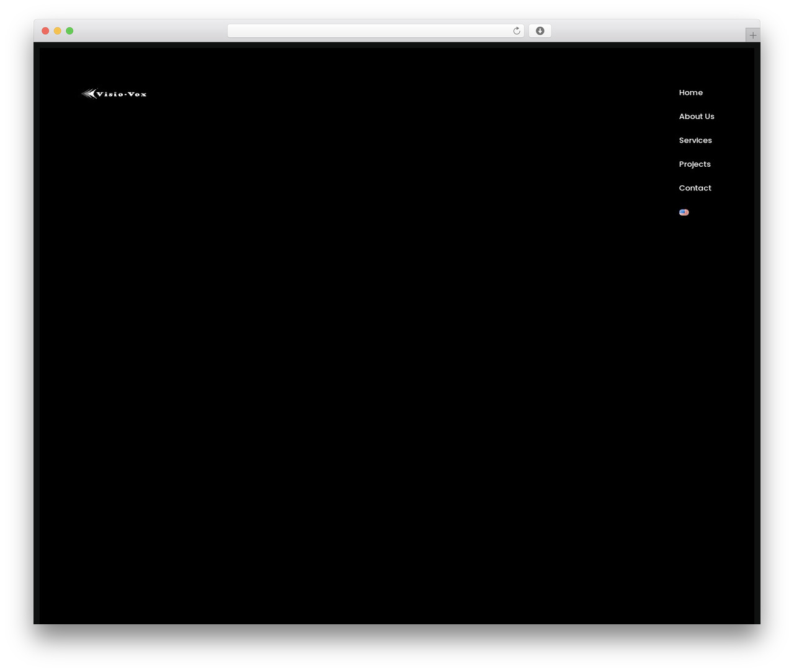
Task: Visit the Contact page
Action: pos(695,188)
